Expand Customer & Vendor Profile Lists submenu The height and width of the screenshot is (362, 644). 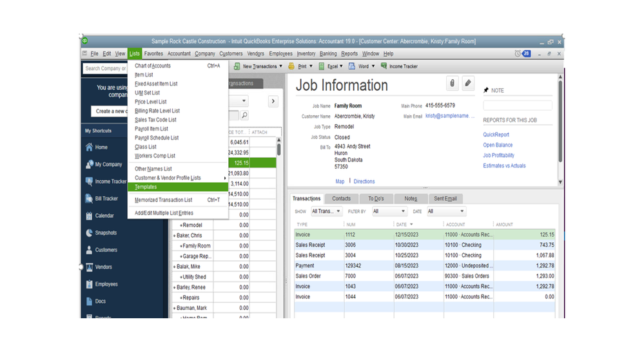178,178
